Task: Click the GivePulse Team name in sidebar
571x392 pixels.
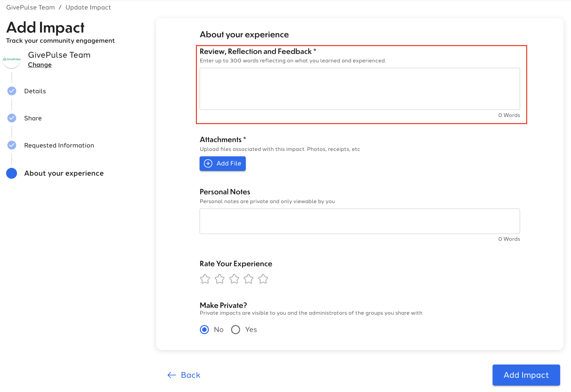Action: point(59,55)
